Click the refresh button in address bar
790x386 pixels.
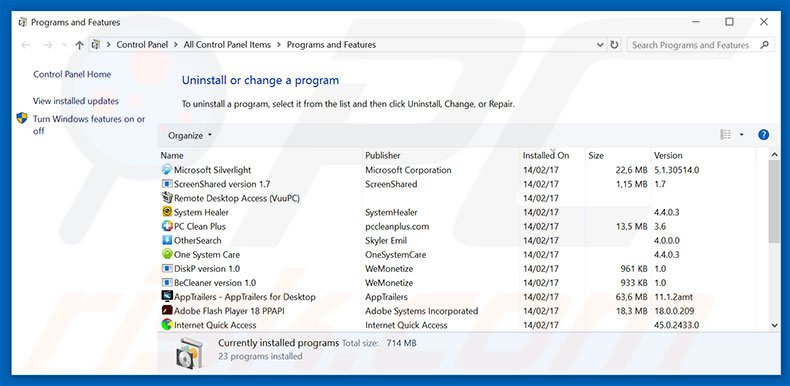(x=614, y=45)
